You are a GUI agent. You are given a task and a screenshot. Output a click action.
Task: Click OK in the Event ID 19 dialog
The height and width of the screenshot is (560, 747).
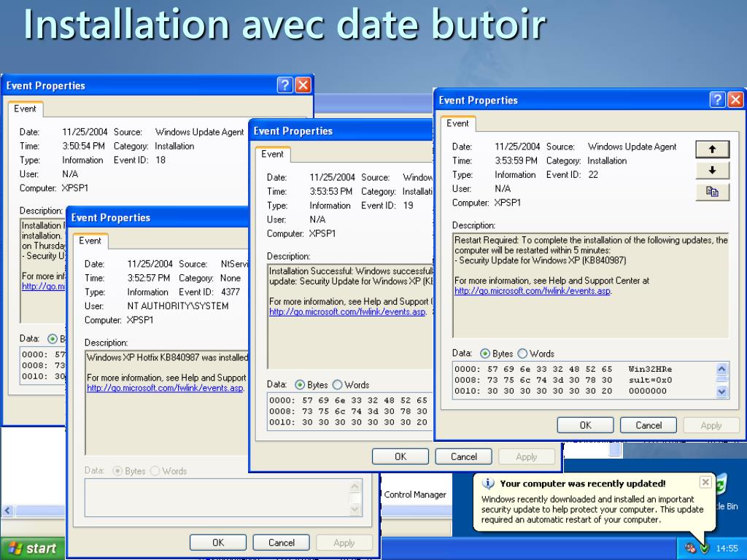400,456
